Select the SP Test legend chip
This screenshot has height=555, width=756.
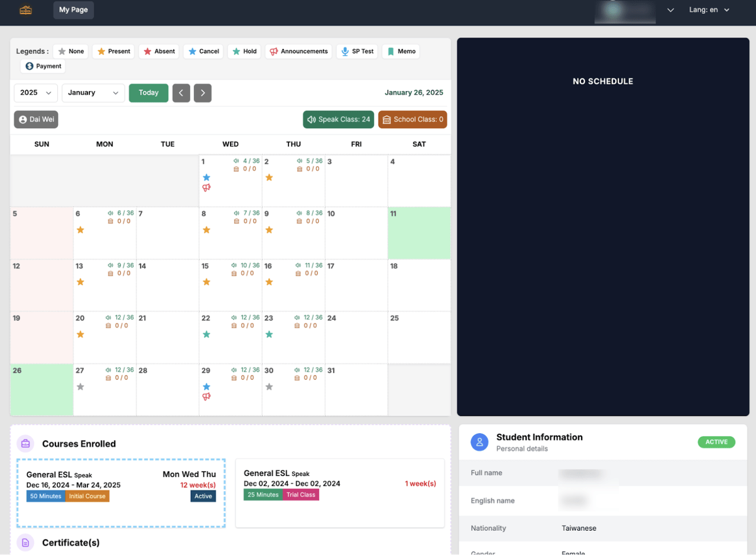coord(357,51)
